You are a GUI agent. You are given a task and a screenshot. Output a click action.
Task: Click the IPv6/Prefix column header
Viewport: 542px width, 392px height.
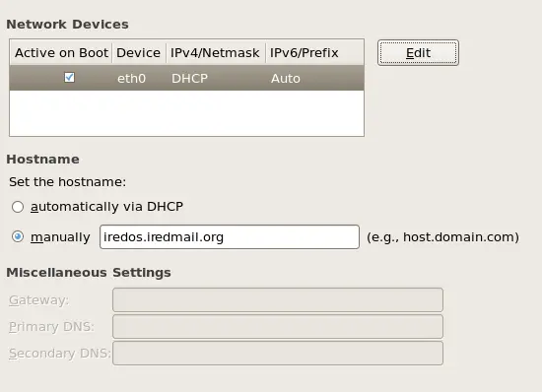click(313, 53)
